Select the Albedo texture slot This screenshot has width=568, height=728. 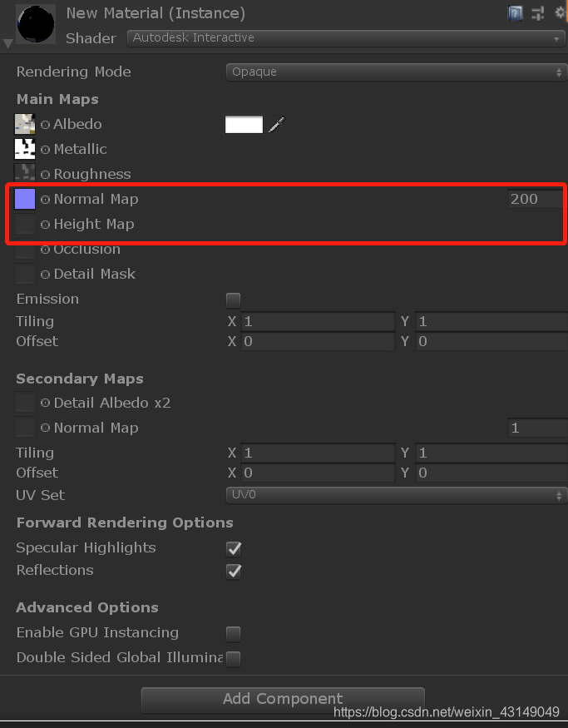(x=25, y=125)
